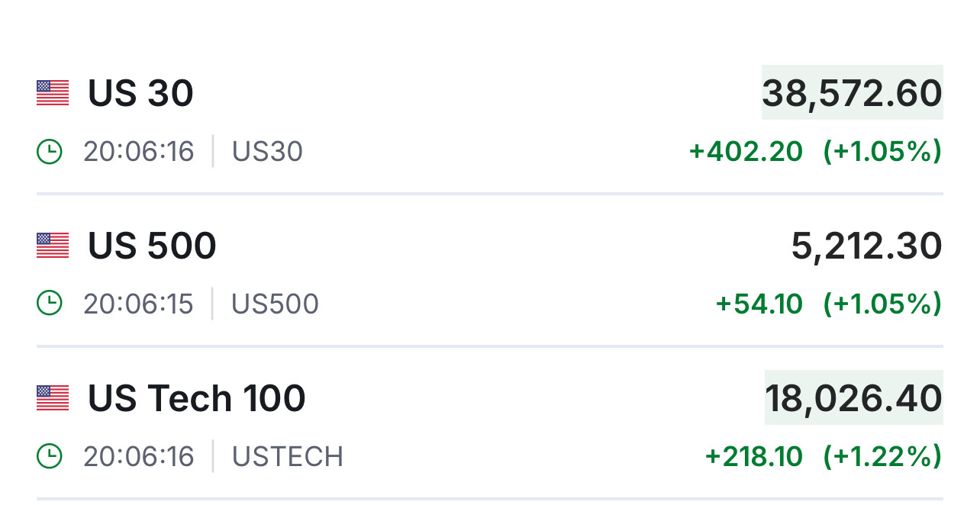Click the +218.10 change value
Viewport: 980px width, 505px height.
753,456
